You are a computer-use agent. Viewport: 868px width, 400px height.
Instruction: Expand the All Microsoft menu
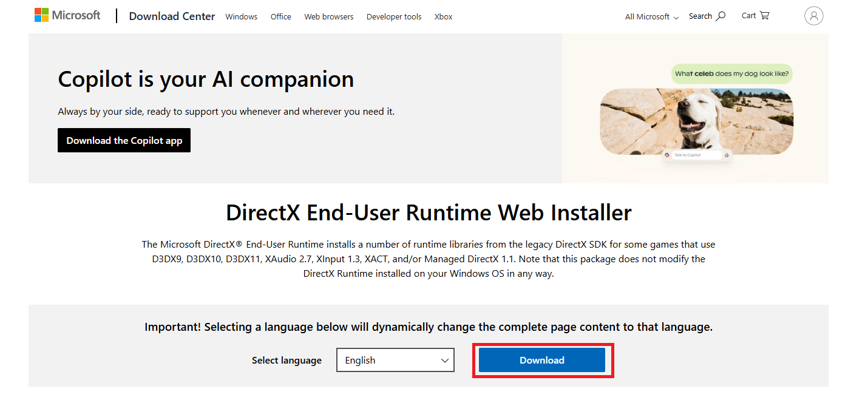651,16
